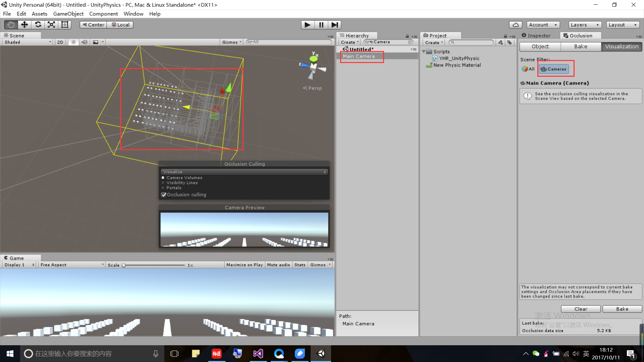
Task: Switch to the Bake tab
Action: pos(580,47)
